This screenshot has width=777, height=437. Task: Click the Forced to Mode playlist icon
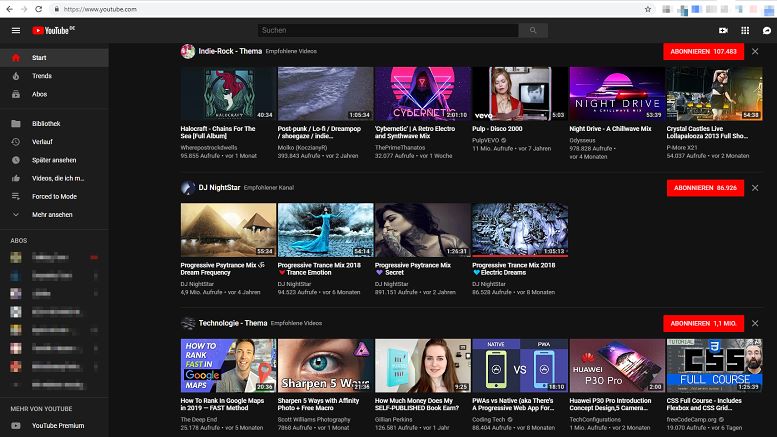16,197
